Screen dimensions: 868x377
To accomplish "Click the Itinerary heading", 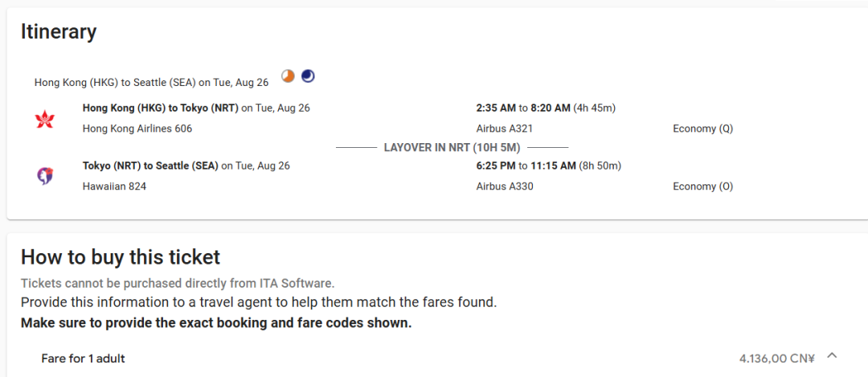I will click(59, 31).
